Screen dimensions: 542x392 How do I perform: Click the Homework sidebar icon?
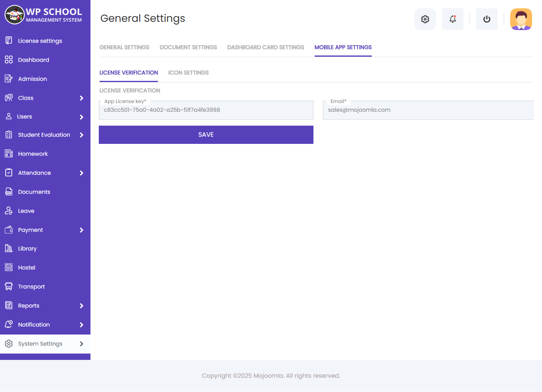(x=9, y=154)
